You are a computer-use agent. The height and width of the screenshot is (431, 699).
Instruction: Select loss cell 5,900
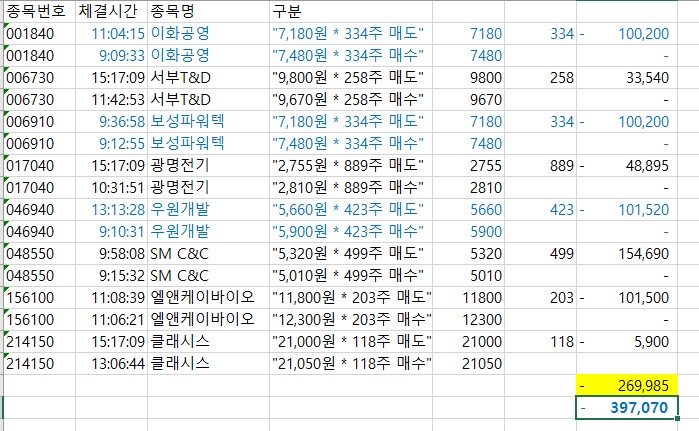(627, 341)
